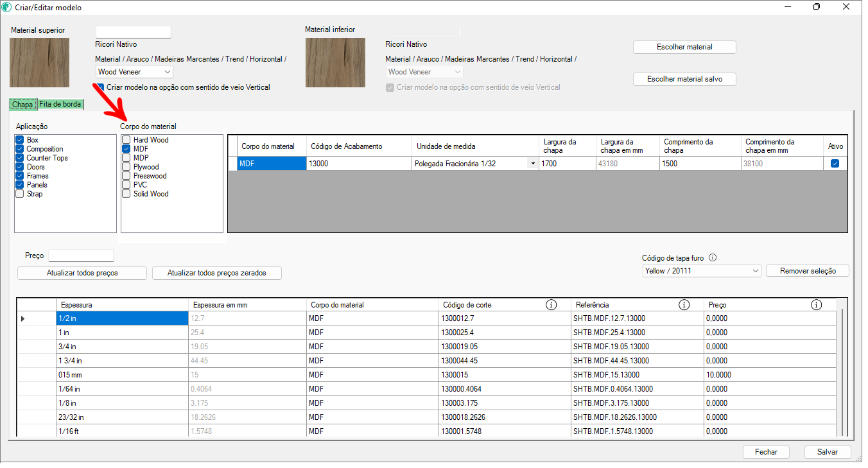The image size is (868, 468).
Task: Uncheck the MDF material body checkbox
Action: pos(126,149)
